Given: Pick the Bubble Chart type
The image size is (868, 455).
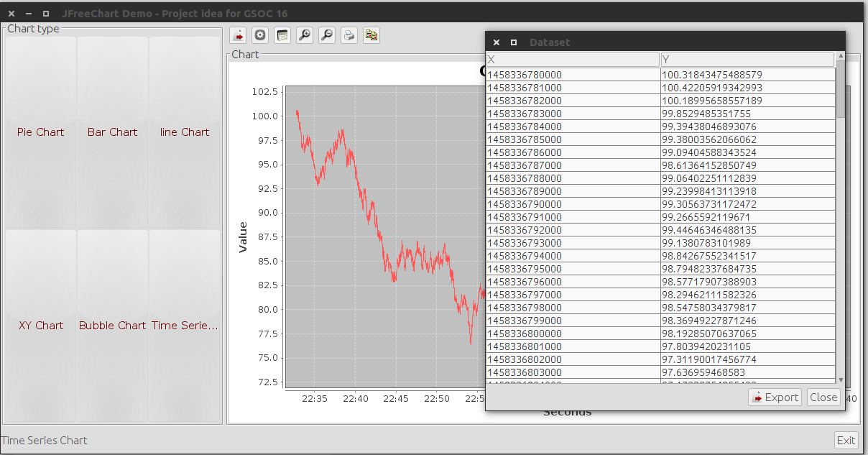Looking at the screenshot, I should coord(113,326).
